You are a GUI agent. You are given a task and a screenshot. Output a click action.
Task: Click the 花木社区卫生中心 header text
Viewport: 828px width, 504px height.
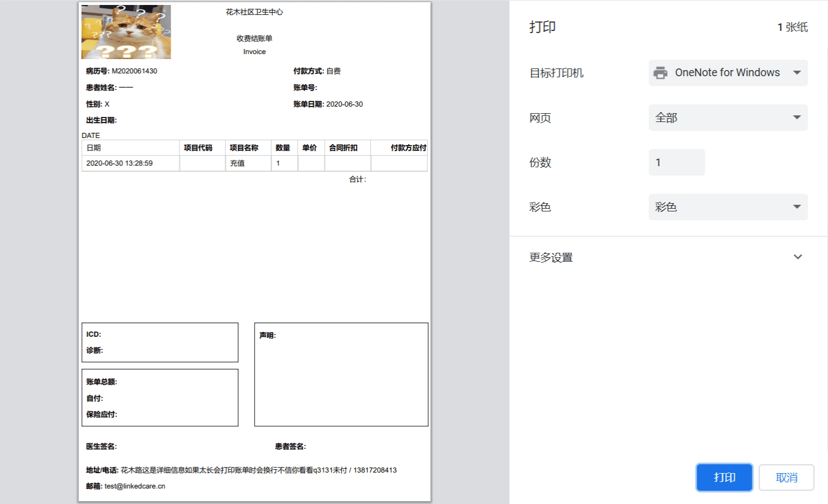pyautogui.click(x=254, y=12)
